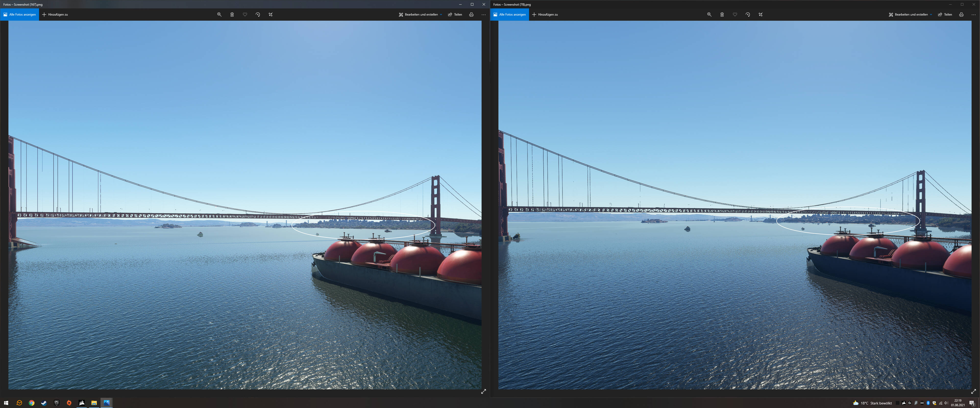Favorite the left photo with the heart icon
Screen dimensions: 980x408
(245, 15)
